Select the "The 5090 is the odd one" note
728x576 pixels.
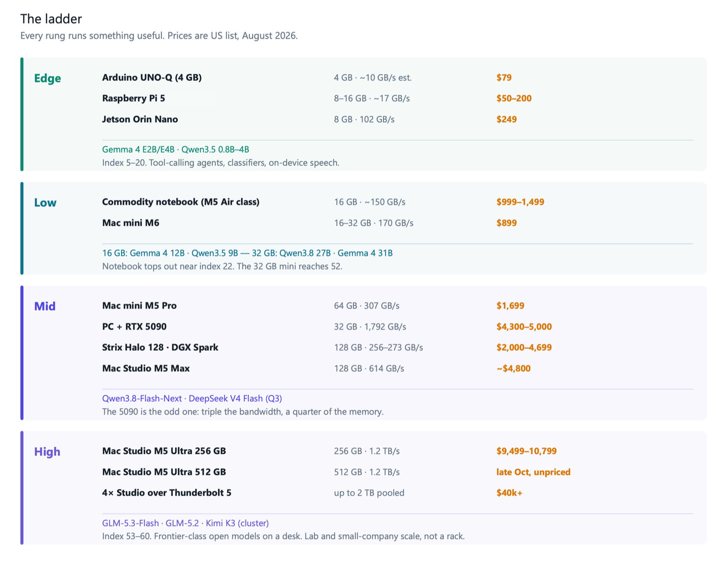243,412
